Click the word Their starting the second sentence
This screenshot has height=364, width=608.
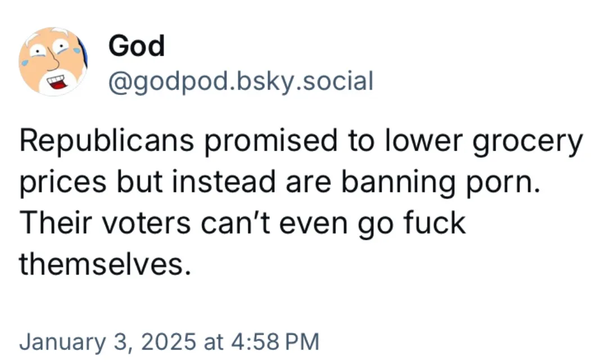pyautogui.click(x=56, y=223)
